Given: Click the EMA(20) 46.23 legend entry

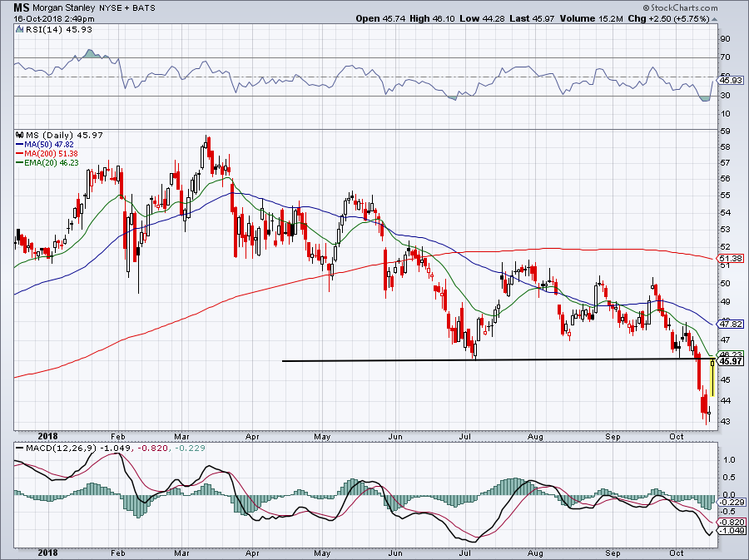Looking at the screenshot, I should point(47,163).
